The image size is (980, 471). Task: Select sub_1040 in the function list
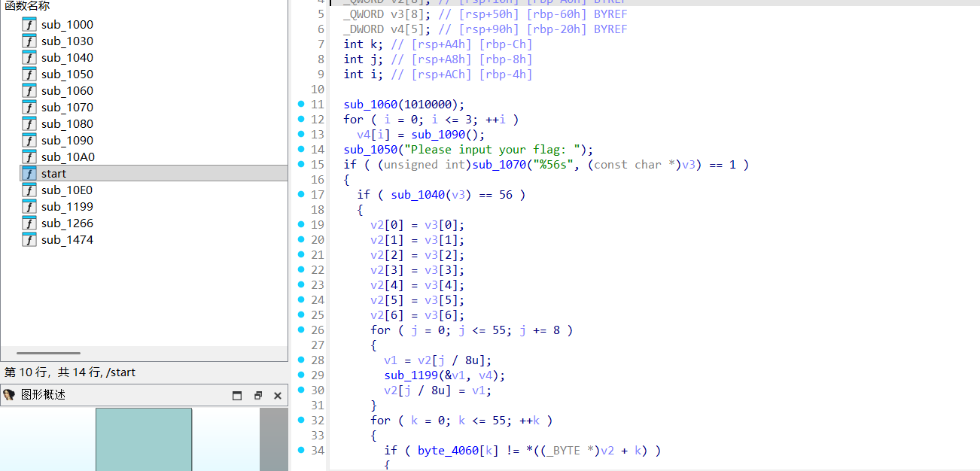click(67, 57)
